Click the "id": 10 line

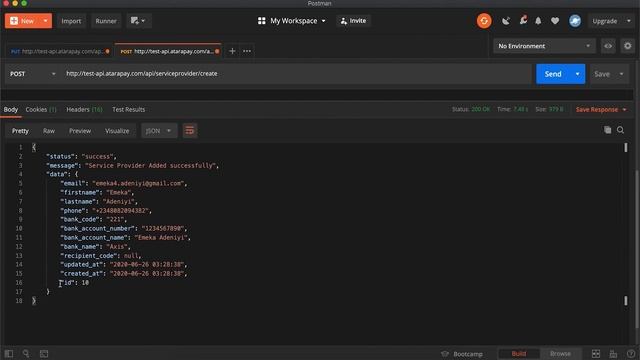tap(74, 282)
